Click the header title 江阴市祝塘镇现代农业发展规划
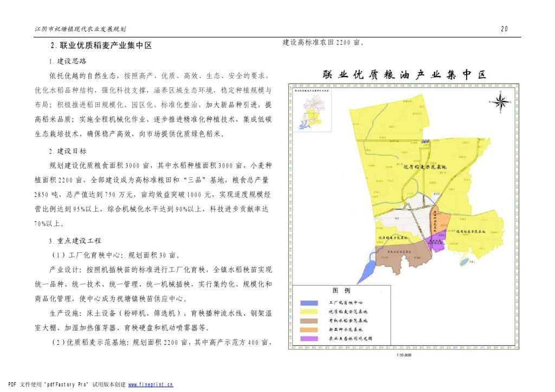This screenshot has height=392, width=555. click(x=80, y=29)
